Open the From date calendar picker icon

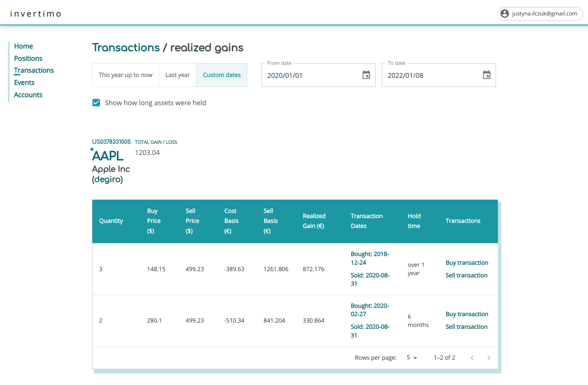pos(366,75)
